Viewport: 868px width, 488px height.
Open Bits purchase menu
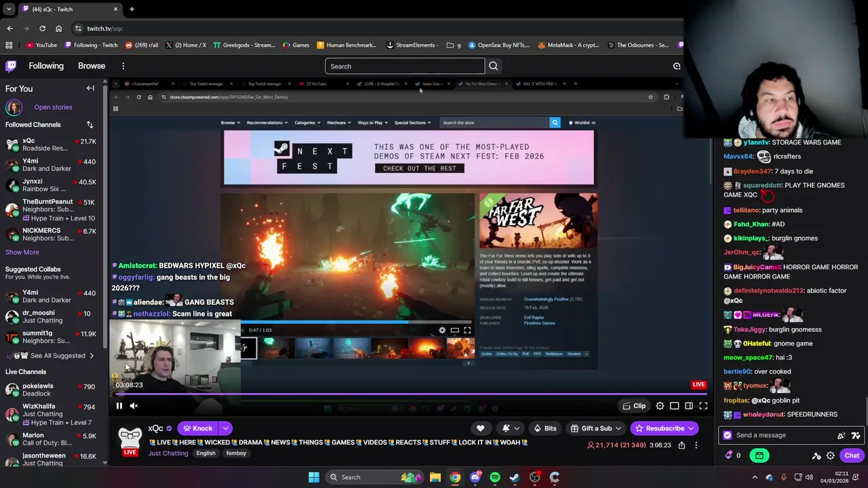pos(545,428)
